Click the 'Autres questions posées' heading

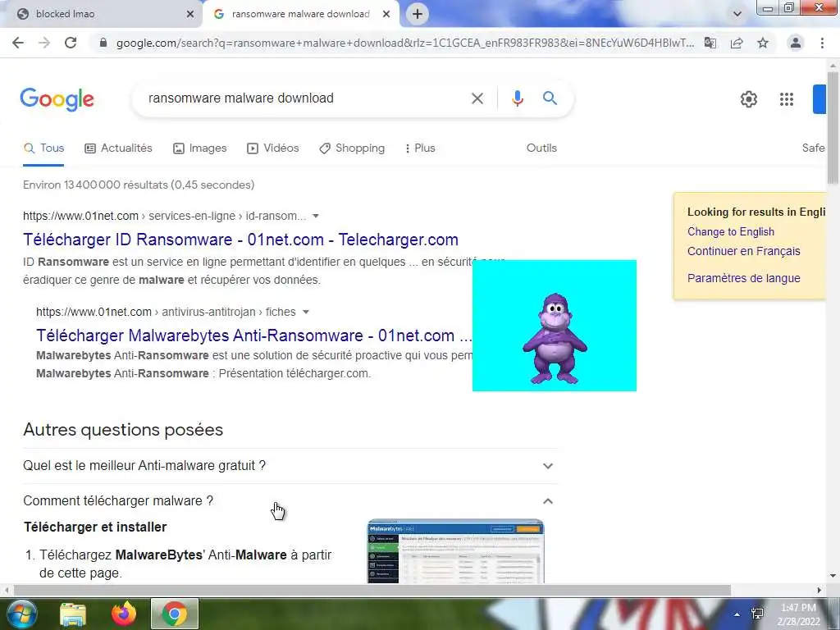pyautogui.click(x=123, y=430)
